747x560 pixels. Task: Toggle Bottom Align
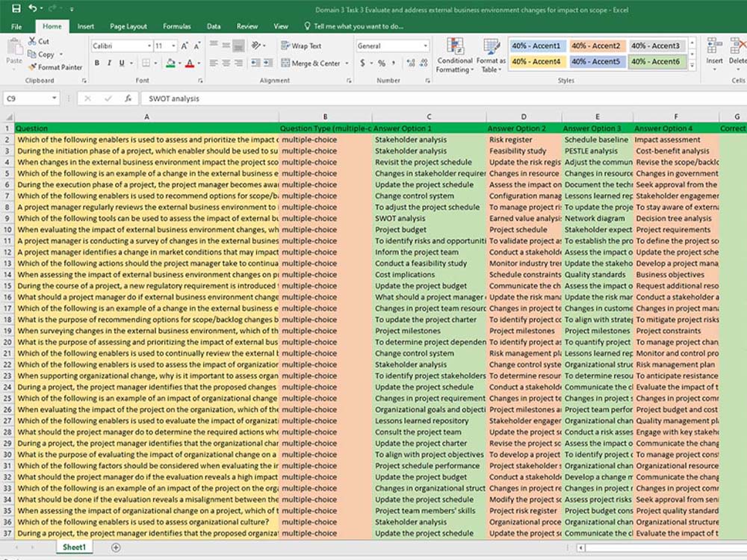click(x=239, y=46)
